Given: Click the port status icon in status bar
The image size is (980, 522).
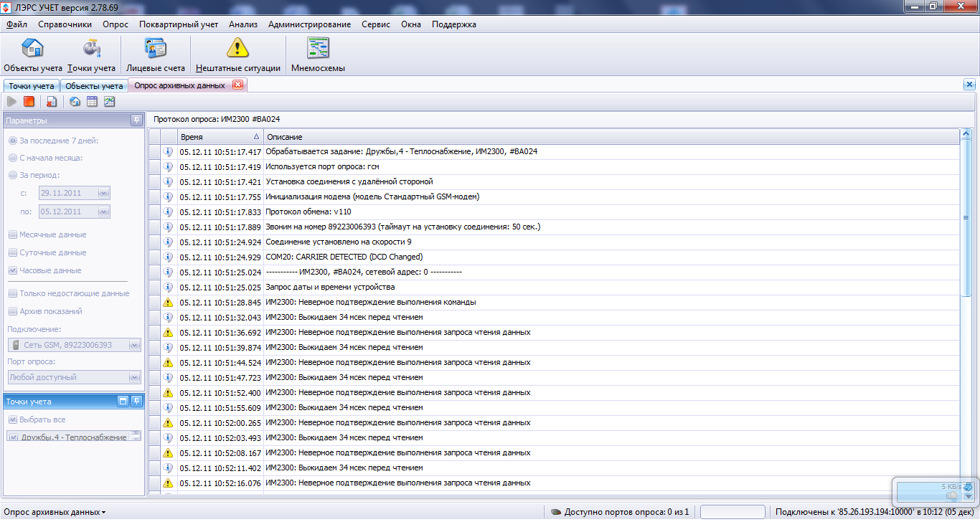Looking at the screenshot, I should tap(555, 512).
